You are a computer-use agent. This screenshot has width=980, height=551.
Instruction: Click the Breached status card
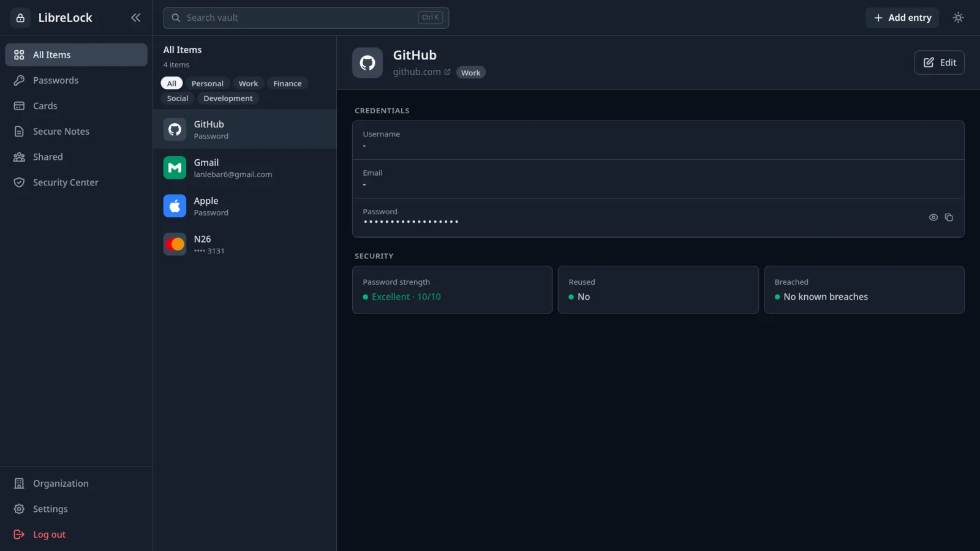pos(864,290)
